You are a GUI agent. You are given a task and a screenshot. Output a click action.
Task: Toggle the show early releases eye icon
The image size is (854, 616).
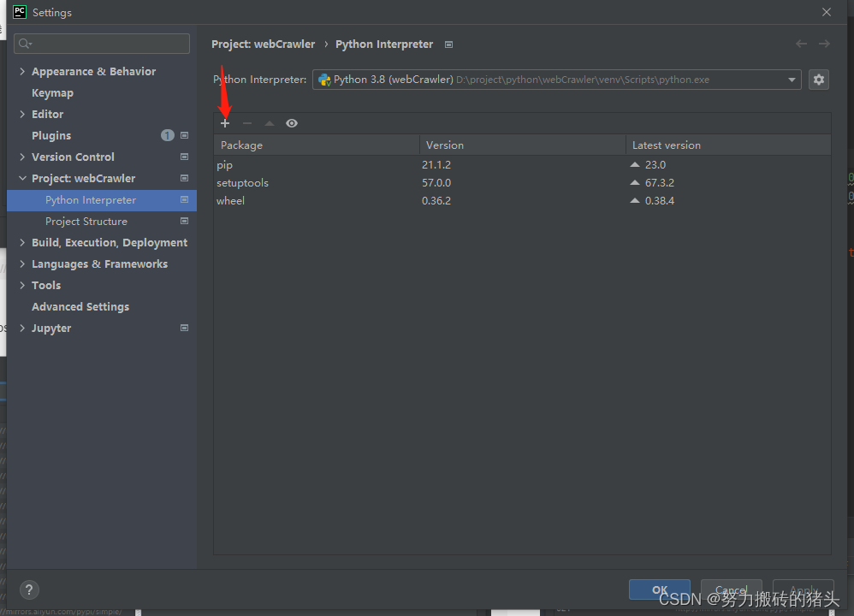292,123
